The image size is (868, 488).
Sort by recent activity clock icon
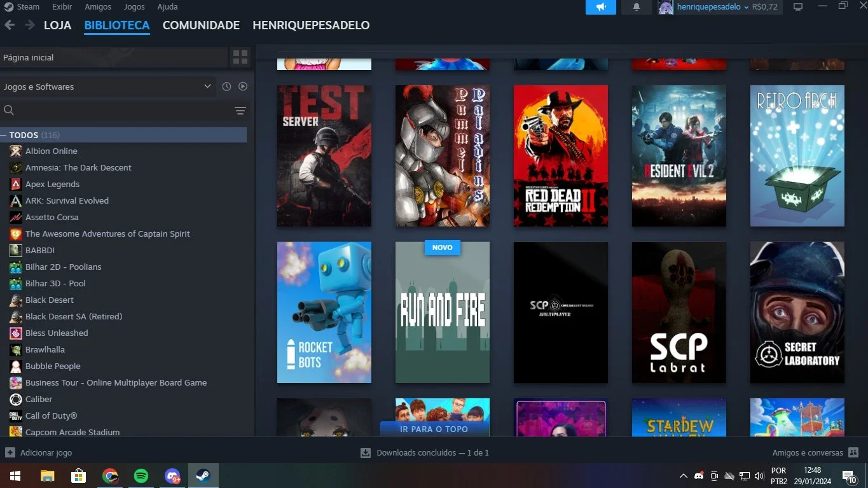pos(226,87)
